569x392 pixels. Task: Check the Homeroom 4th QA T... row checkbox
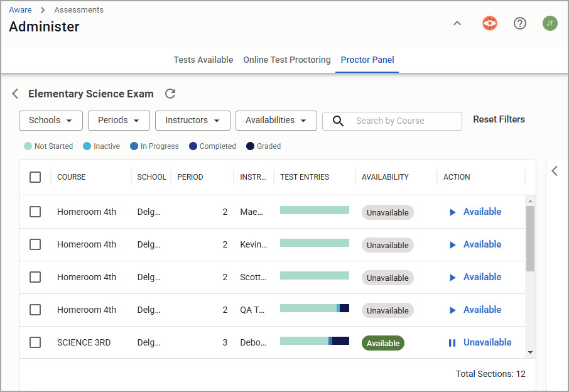(35, 310)
